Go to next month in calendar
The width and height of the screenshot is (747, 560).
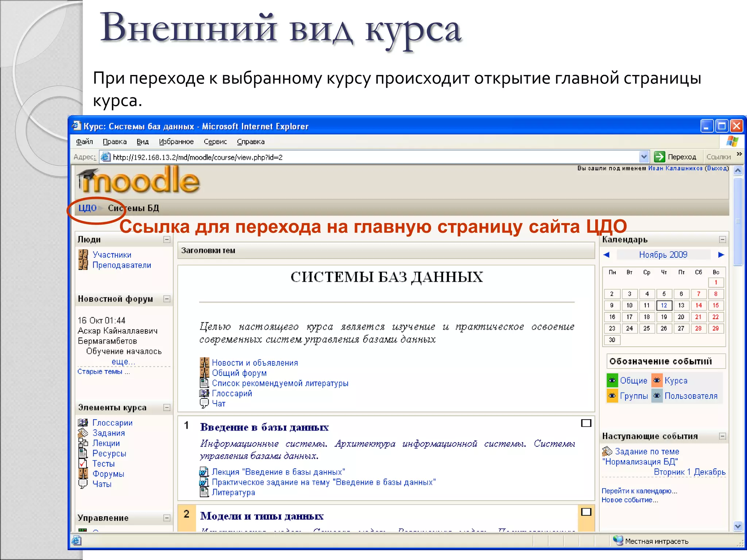coord(721,254)
